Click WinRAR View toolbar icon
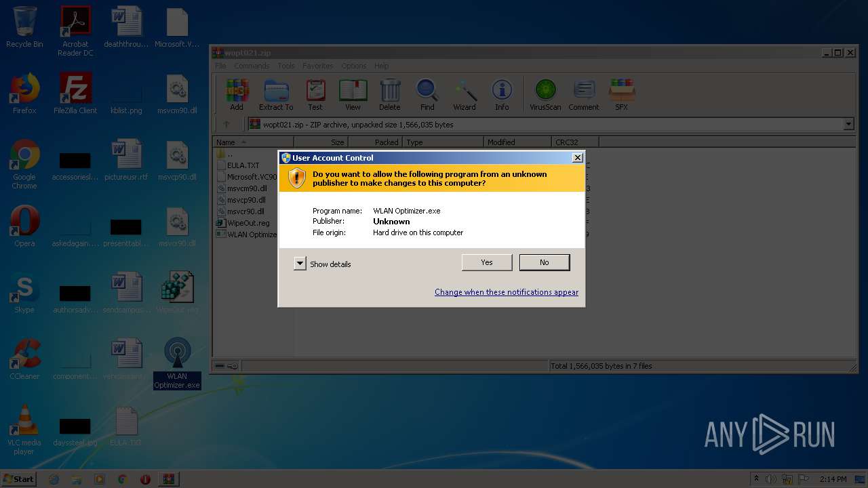The width and height of the screenshot is (868, 488). tap(353, 94)
